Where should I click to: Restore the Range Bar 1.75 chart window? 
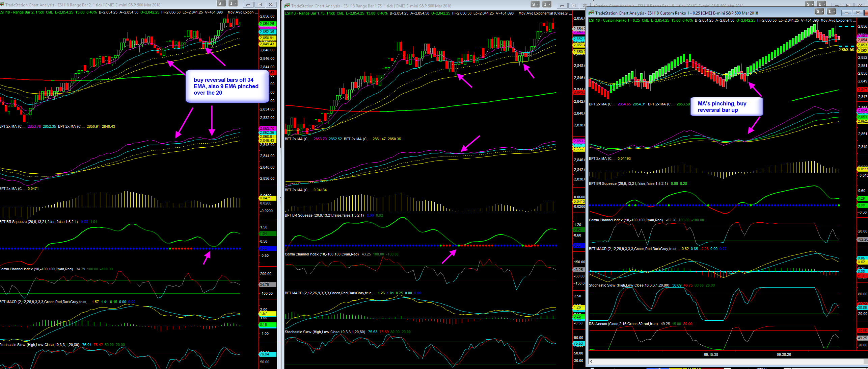point(573,6)
